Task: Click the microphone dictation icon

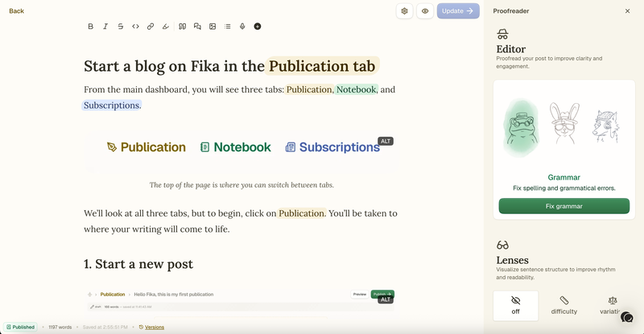Action: 242,27
